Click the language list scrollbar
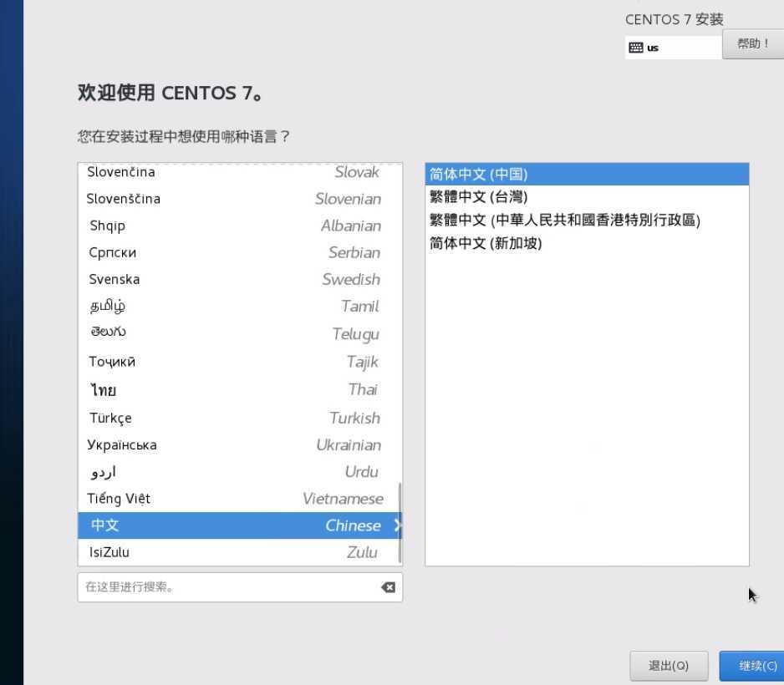The width and height of the screenshot is (784, 685). (400, 522)
